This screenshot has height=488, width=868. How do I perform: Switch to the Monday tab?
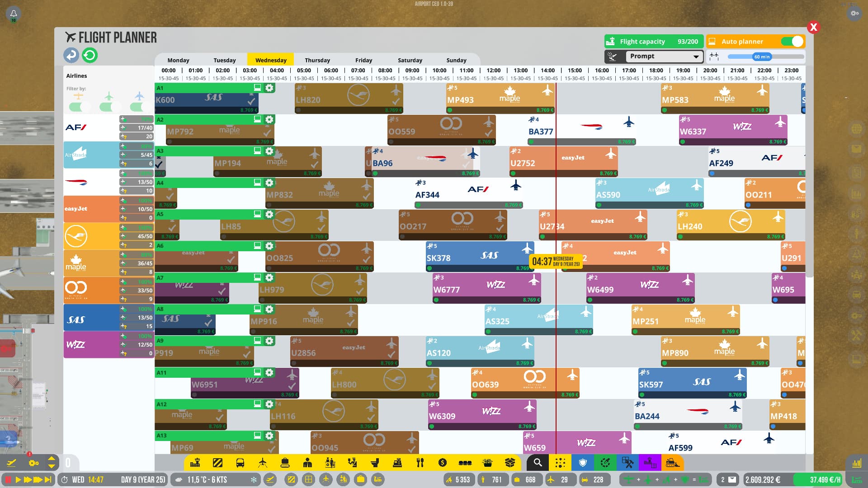click(x=178, y=60)
